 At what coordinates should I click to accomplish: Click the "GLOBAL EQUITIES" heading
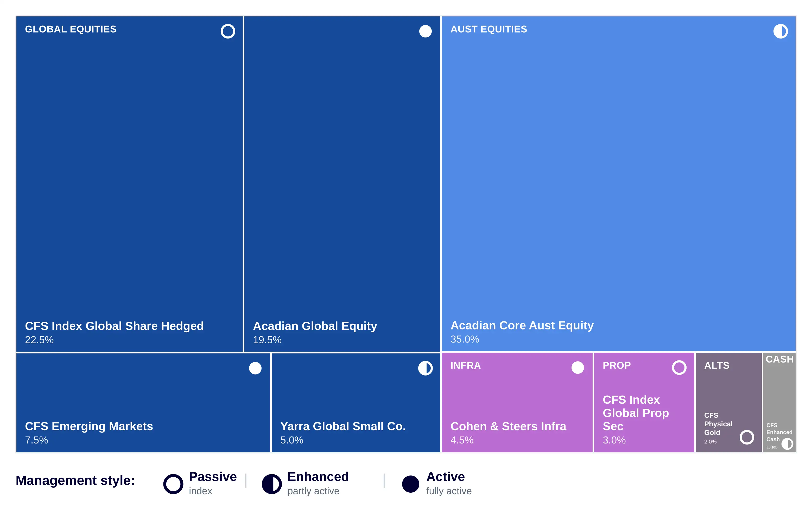click(71, 29)
